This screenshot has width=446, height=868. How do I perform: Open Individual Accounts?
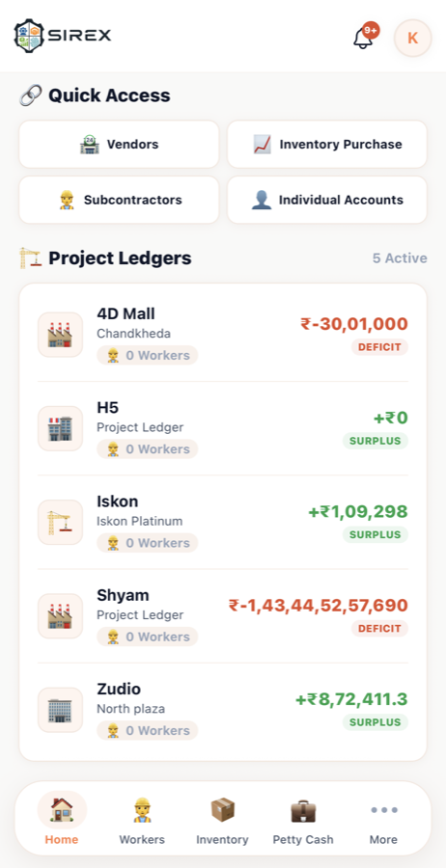click(327, 200)
